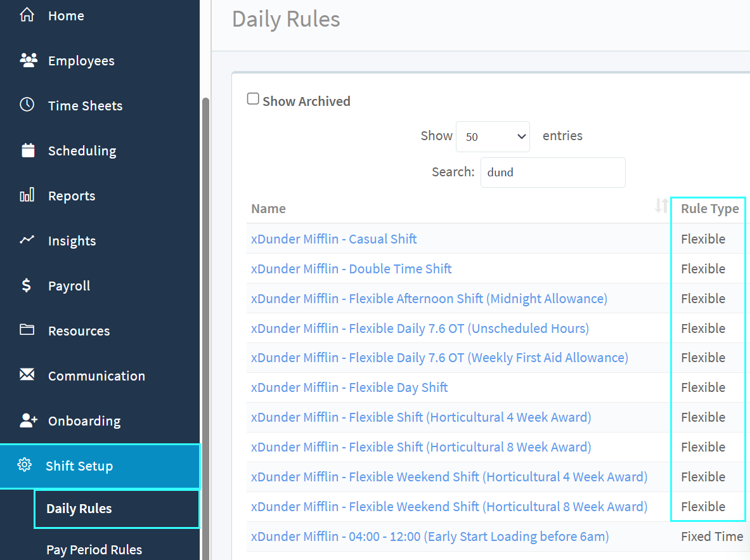This screenshot has height=560, width=750.
Task: Click the Flexible cell in the Double Time Shift row
Action: pos(703,268)
